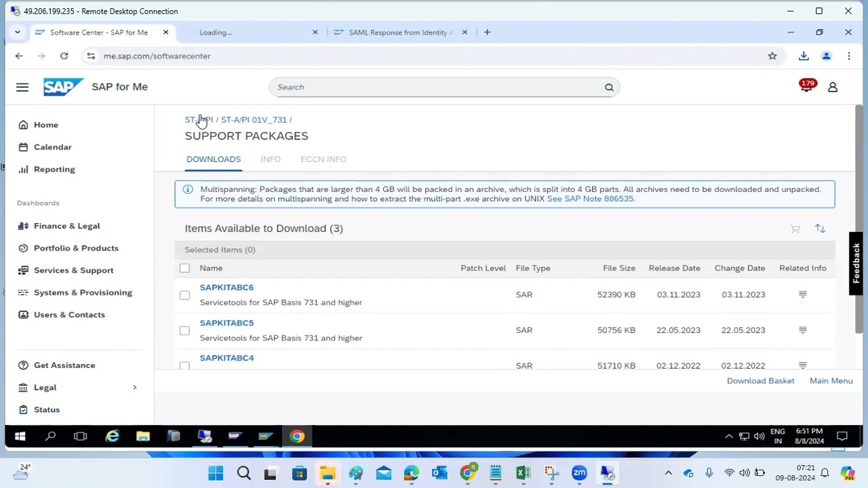Open the Chrome profile avatar
This screenshot has height=488, width=868.
pos(827,56)
